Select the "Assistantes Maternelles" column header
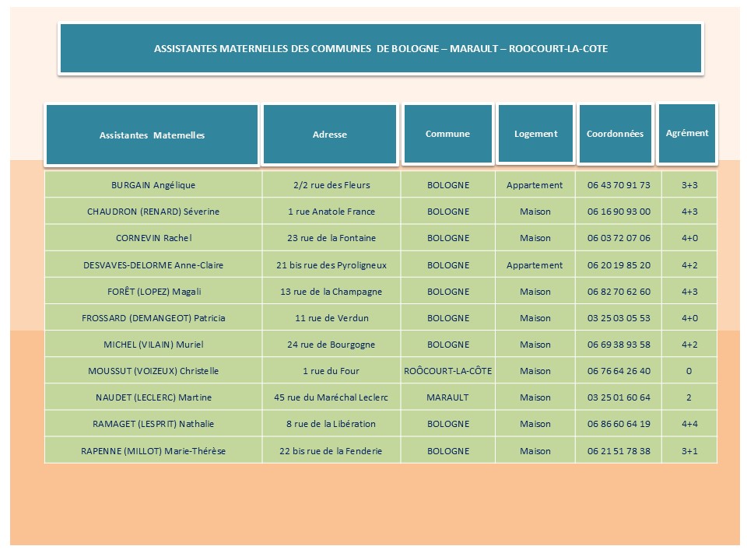747x560 pixels. [x=152, y=135]
